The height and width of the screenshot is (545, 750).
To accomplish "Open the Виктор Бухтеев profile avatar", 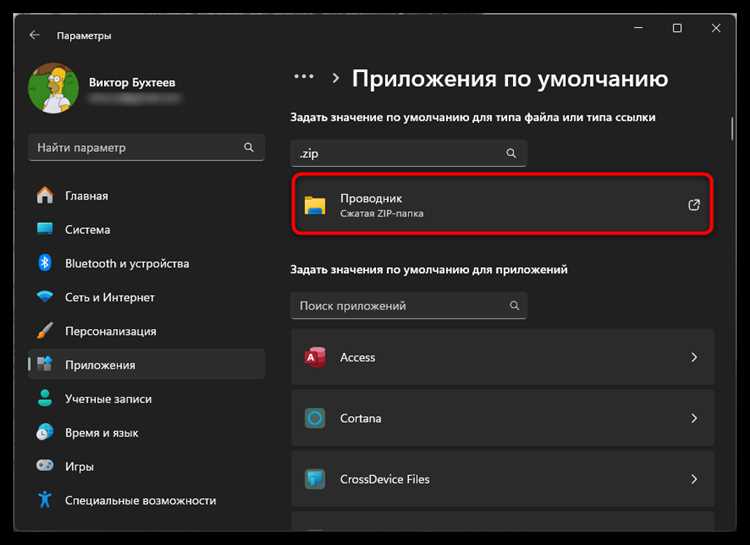I will 54,89.
